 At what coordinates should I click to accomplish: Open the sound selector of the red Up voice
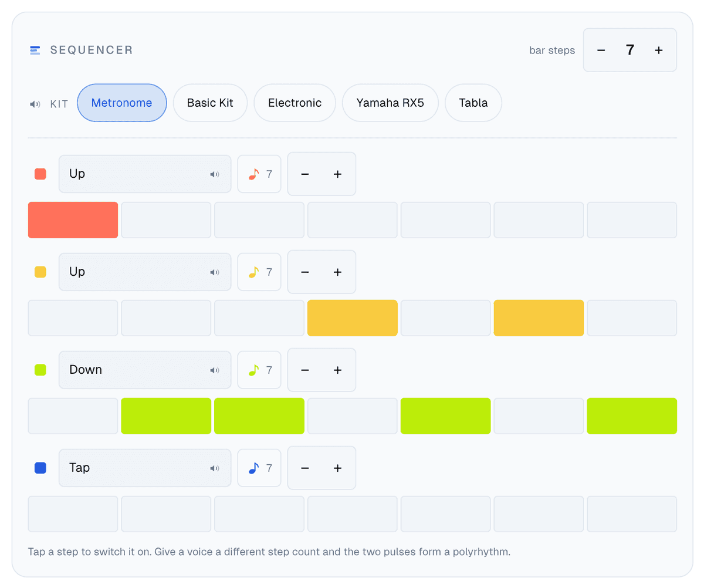click(145, 174)
